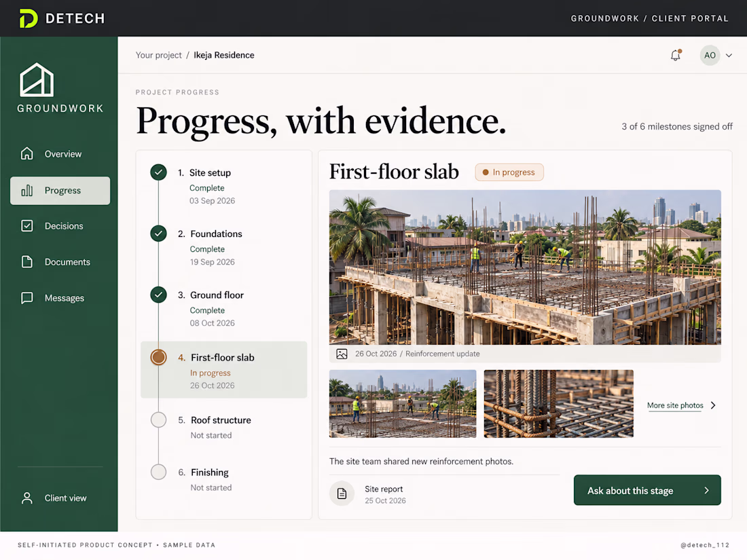Open Decisions in sidebar
This screenshot has width=747, height=560.
point(60,226)
